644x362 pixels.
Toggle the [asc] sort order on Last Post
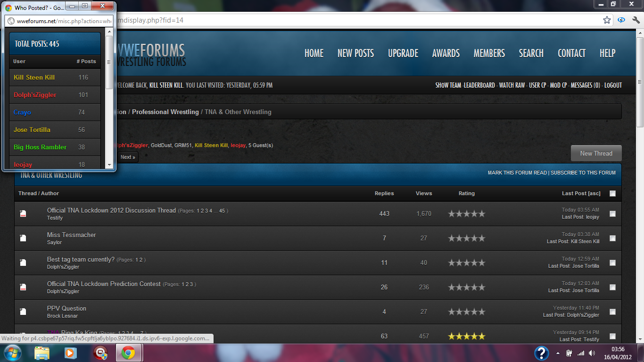[x=594, y=193]
